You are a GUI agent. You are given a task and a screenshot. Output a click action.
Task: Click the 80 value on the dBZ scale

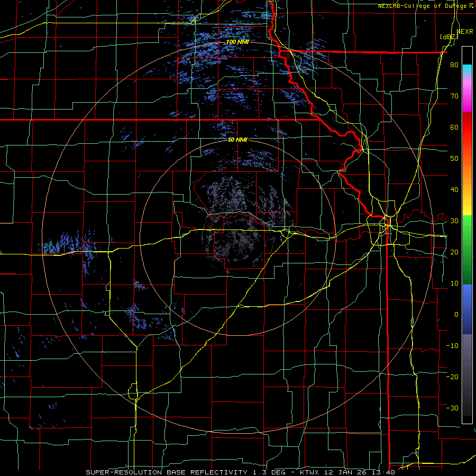pos(454,65)
